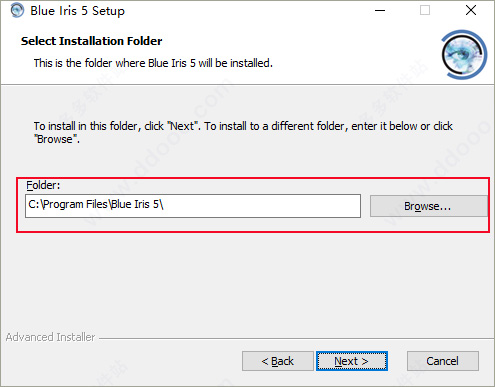Click the Blue Iris eye logo in header
This screenshot has width=495, height=387.
pyautogui.click(x=464, y=55)
